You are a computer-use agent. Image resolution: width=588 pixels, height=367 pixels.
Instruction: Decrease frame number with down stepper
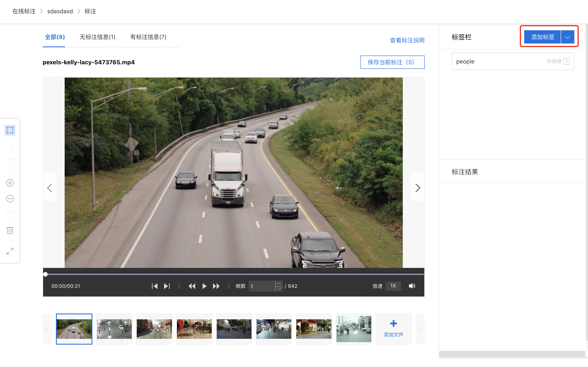pyautogui.click(x=279, y=289)
